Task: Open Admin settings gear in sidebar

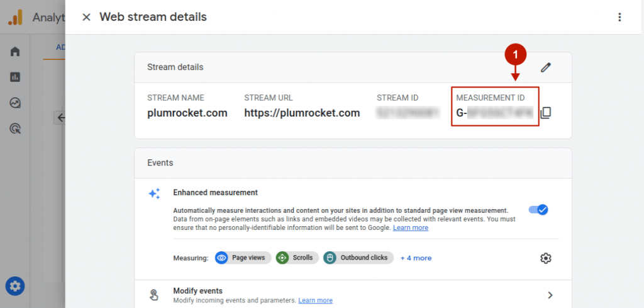Action: (x=15, y=286)
